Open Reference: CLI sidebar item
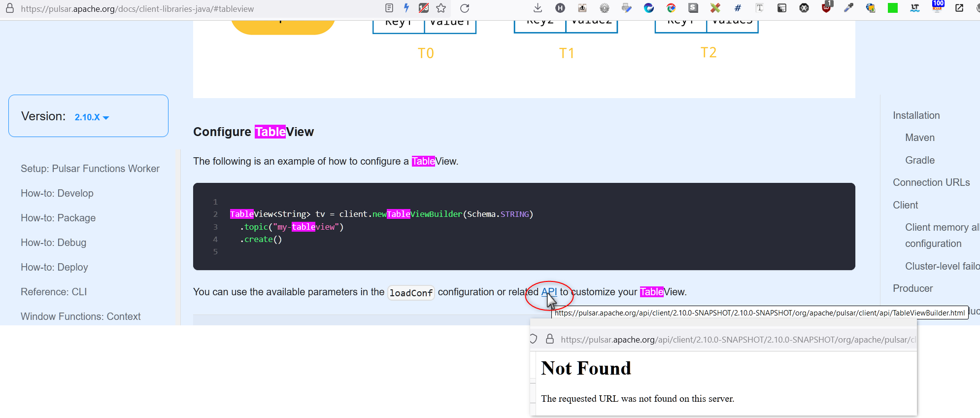Viewport: 980px width, 418px height. coord(54,292)
